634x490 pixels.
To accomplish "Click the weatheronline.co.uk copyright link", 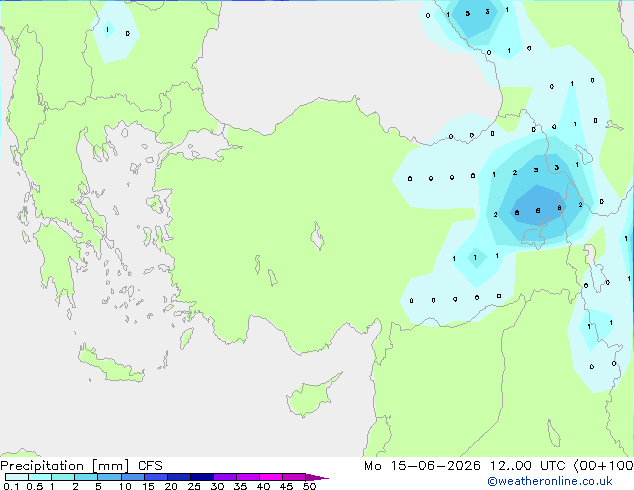I will click(550, 481).
